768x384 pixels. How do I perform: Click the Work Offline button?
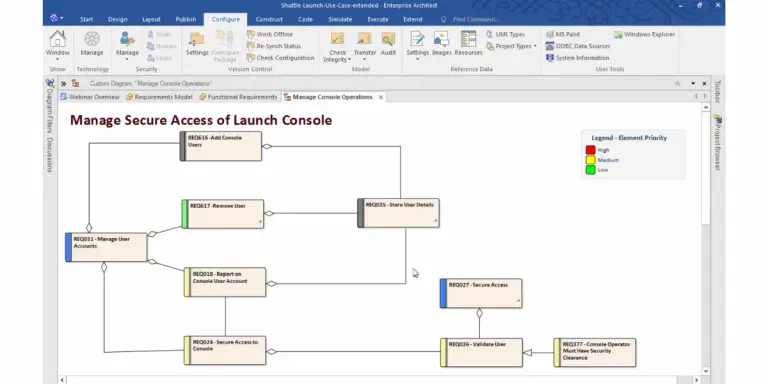pyautogui.click(x=270, y=34)
